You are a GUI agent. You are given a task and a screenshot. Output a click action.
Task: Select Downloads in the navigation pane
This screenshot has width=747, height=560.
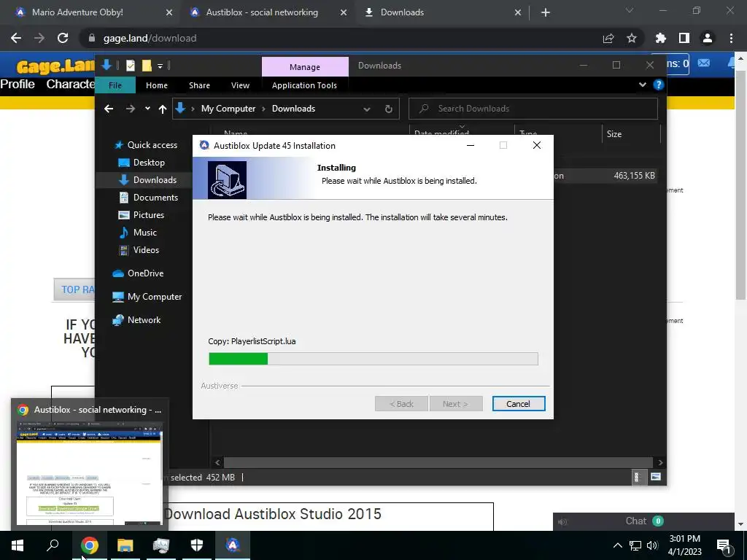(147, 179)
